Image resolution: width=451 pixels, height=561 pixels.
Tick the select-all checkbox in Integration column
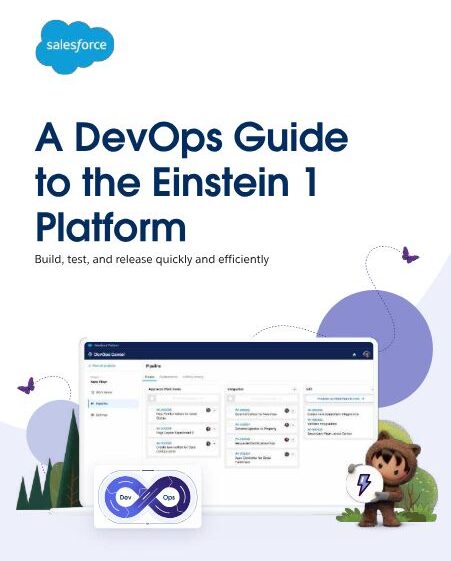pyautogui.click(x=231, y=398)
